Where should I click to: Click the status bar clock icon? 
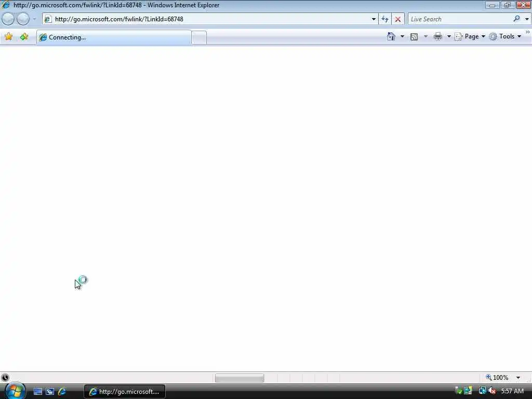point(5,377)
